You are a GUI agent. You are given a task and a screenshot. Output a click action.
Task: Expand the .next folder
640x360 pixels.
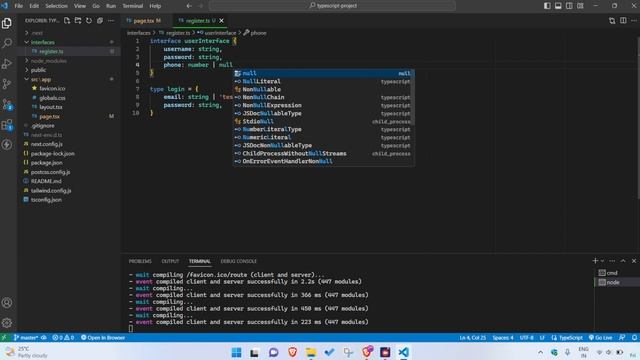coord(69,33)
